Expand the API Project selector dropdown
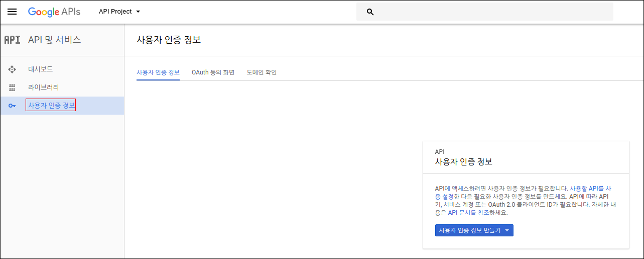The width and height of the screenshot is (644, 259). coord(119,12)
